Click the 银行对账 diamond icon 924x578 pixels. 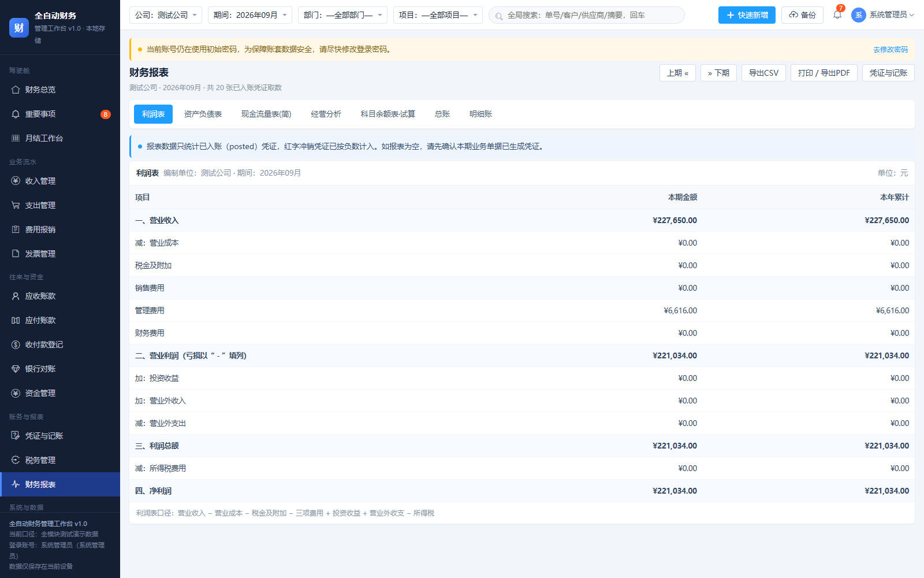16,369
